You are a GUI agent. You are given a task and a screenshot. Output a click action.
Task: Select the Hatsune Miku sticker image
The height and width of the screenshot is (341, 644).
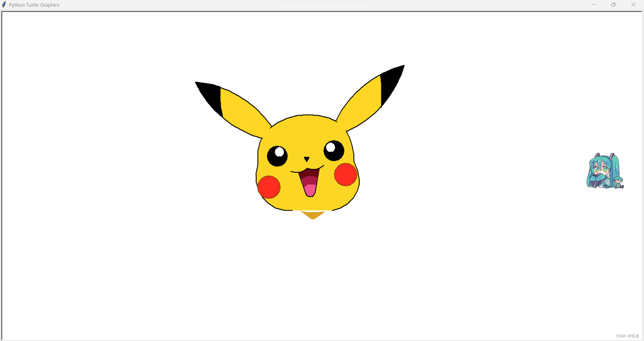tap(605, 171)
